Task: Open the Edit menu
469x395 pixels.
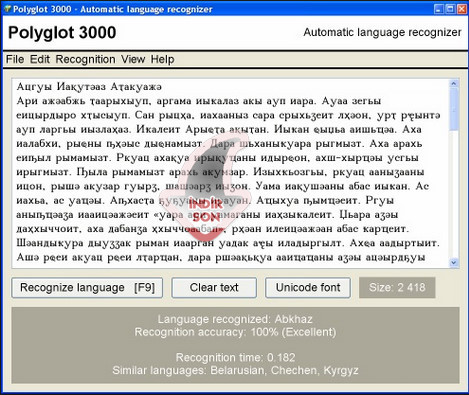Action: [x=40, y=59]
